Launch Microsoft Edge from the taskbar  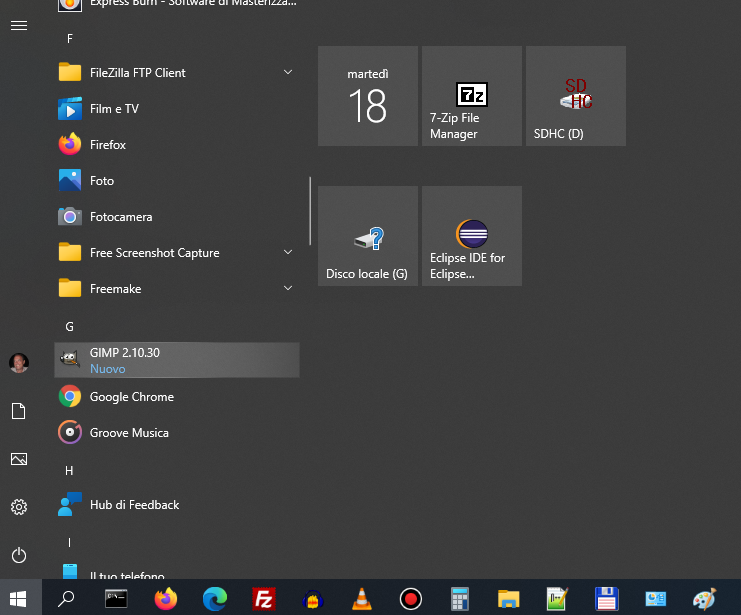pos(215,599)
